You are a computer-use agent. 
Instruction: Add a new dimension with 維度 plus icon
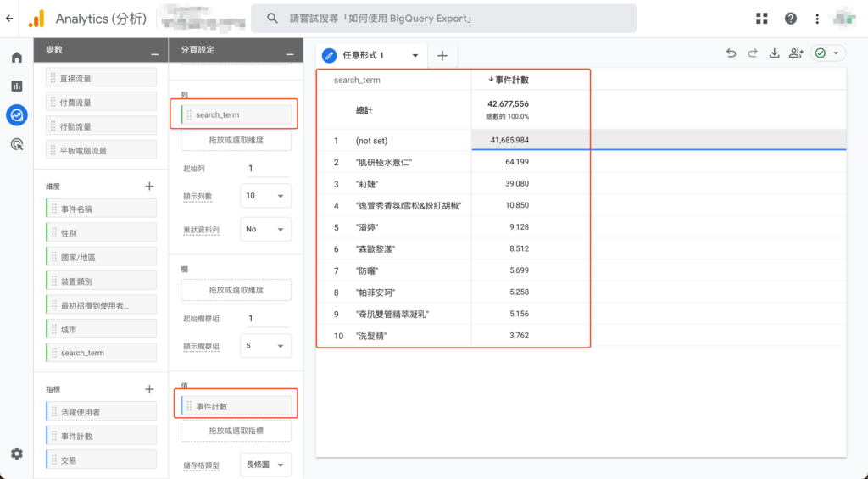click(149, 186)
